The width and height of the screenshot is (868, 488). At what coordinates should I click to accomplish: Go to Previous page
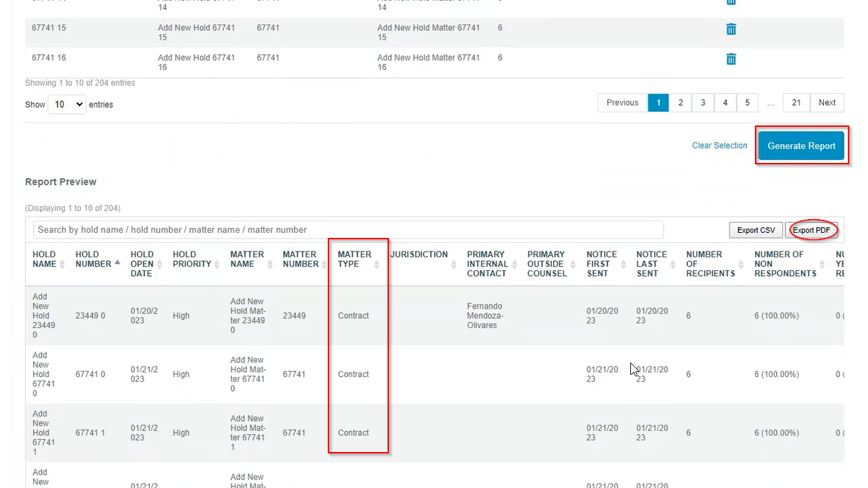pyautogui.click(x=622, y=103)
